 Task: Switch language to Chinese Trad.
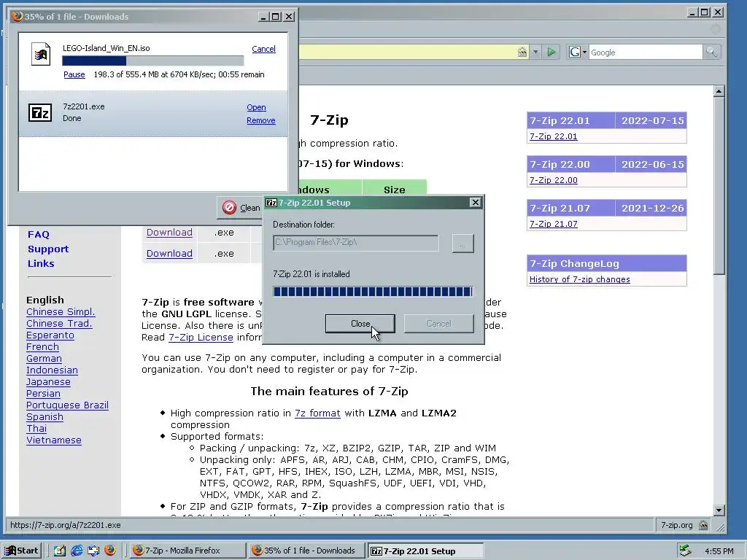point(60,323)
